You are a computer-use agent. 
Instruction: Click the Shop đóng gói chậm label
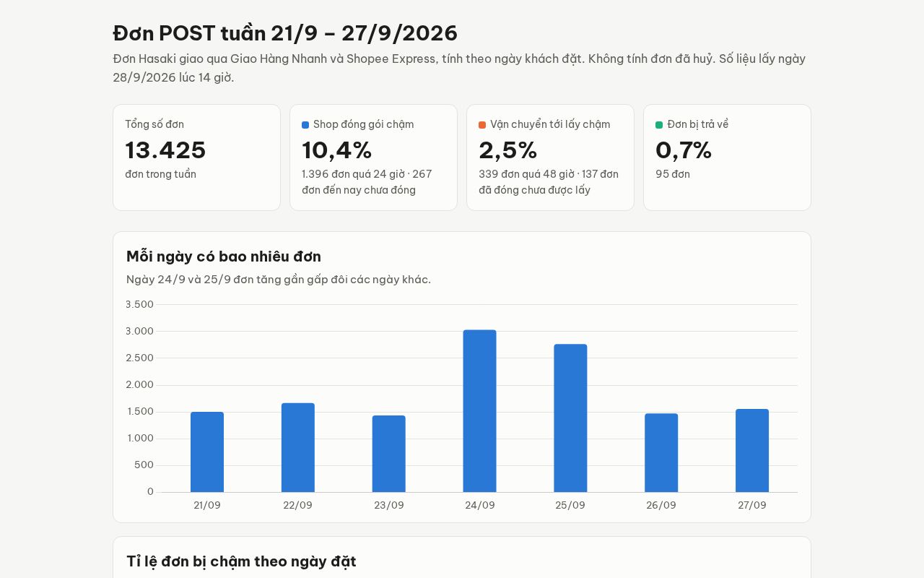[x=364, y=124]
